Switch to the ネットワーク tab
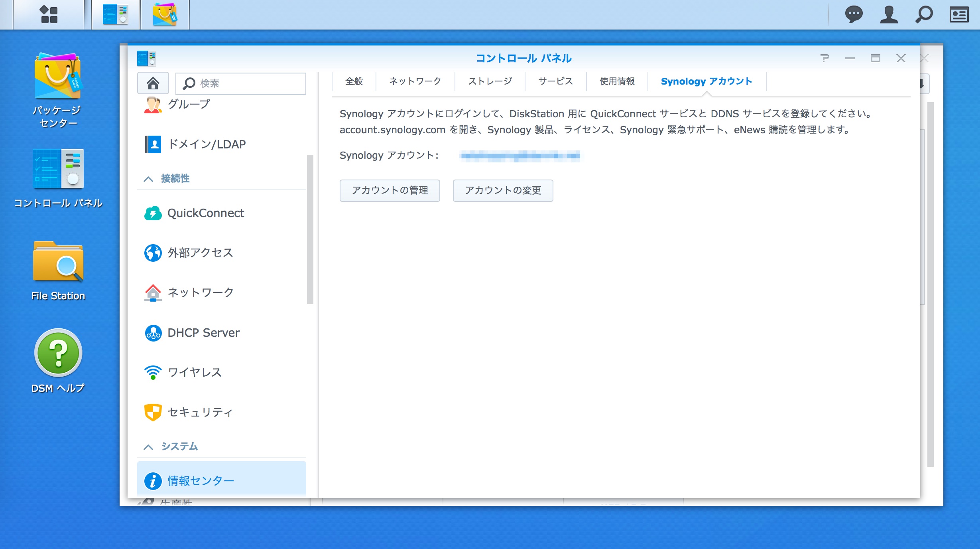Viewport: 980px width, 549px height. click(415, 81)
